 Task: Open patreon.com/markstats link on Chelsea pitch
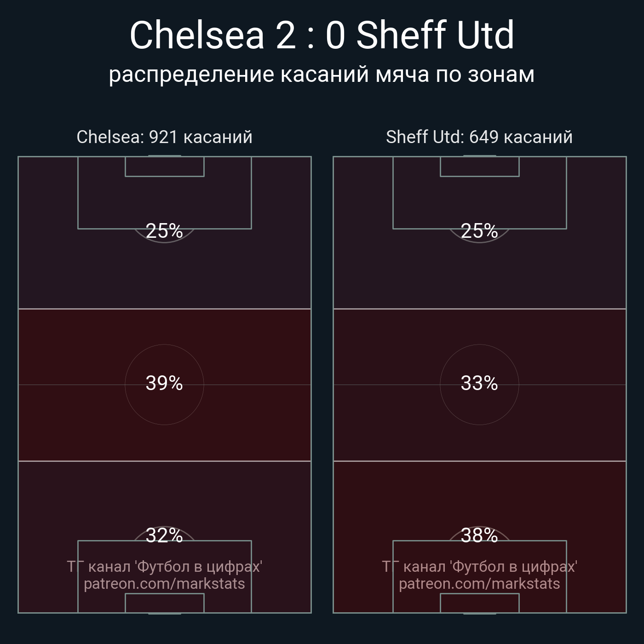164,584
